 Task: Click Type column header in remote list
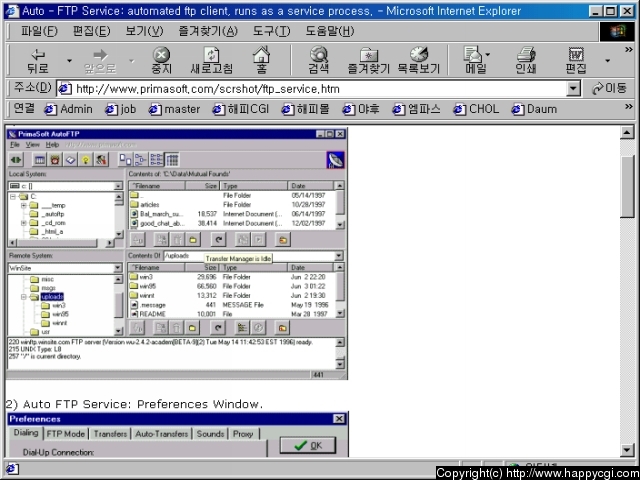[x=254, y=268]
